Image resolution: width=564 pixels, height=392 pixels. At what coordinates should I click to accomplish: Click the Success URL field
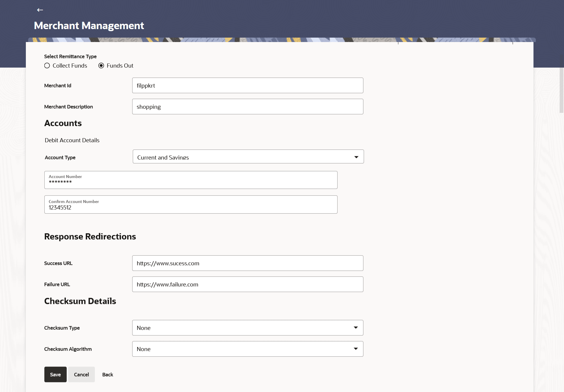click(247, 263)
